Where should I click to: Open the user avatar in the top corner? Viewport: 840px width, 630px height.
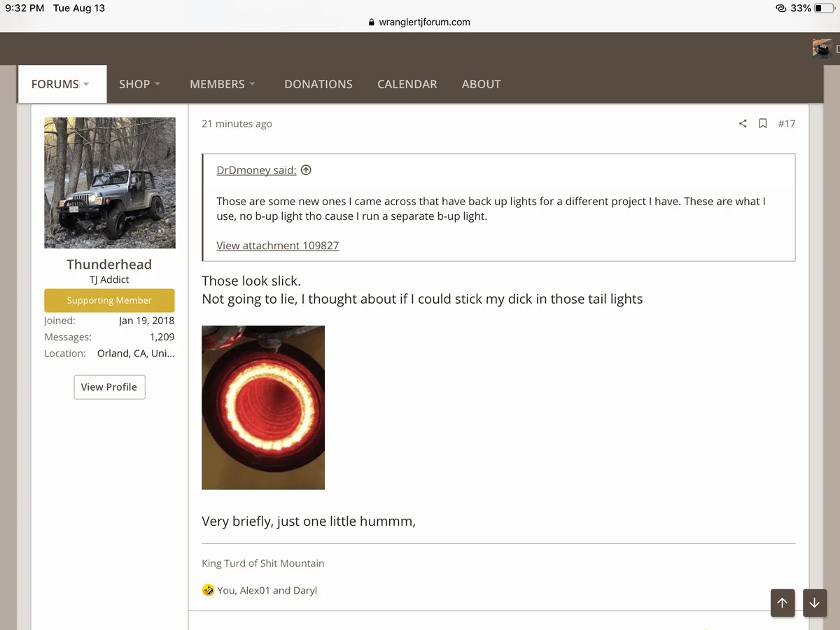coord(822,49)
